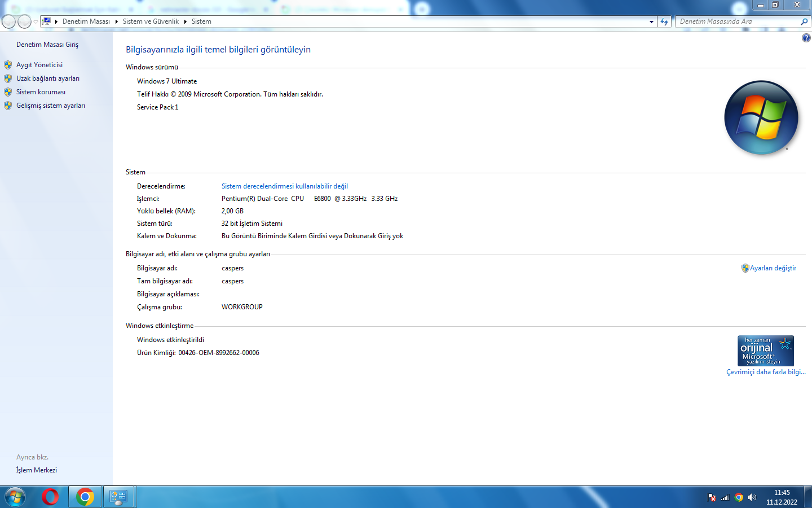The height and width of the screenshot is (508, 812).
Task: Open İşlem Merkezi link
Action: pos(37,470)
